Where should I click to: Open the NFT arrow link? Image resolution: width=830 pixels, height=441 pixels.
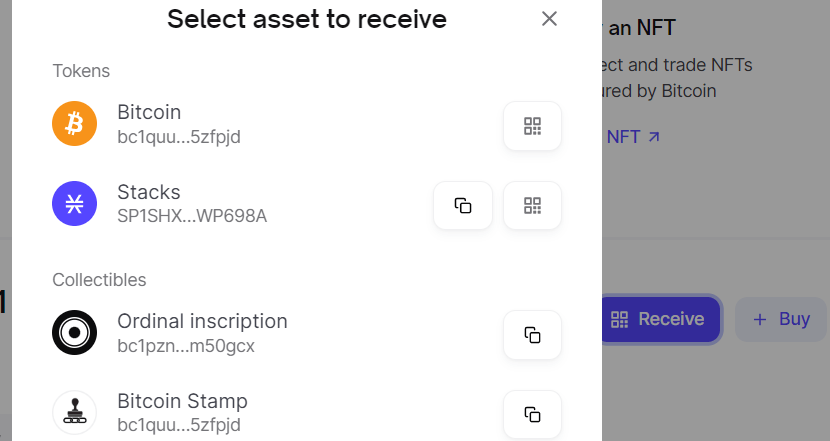632,137
